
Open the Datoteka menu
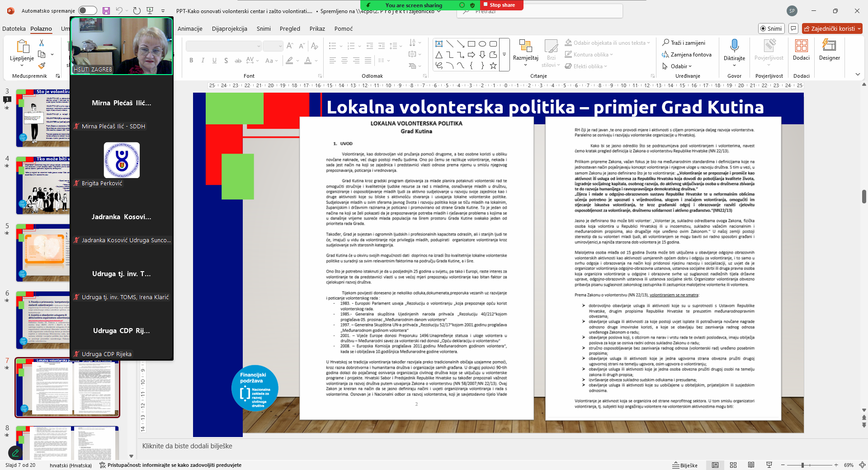(x=14, y=28)
